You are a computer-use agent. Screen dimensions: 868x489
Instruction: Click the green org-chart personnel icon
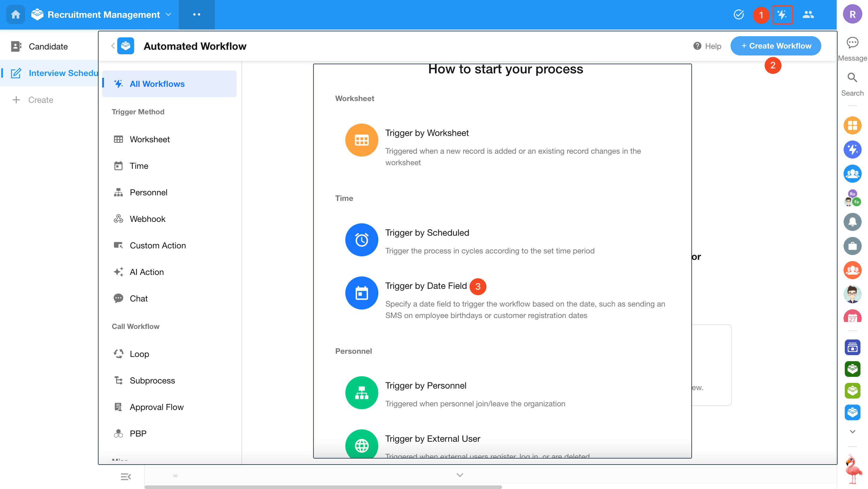[x=362, y=393]
